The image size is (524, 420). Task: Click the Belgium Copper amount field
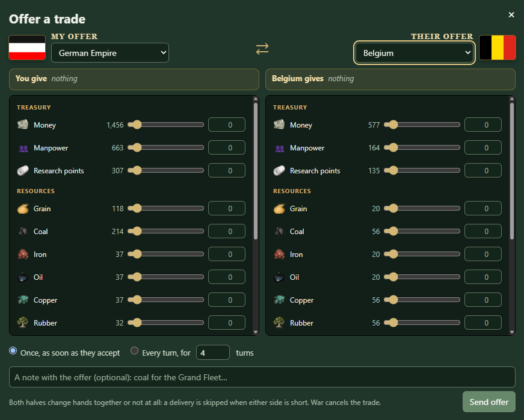(483, 300)
